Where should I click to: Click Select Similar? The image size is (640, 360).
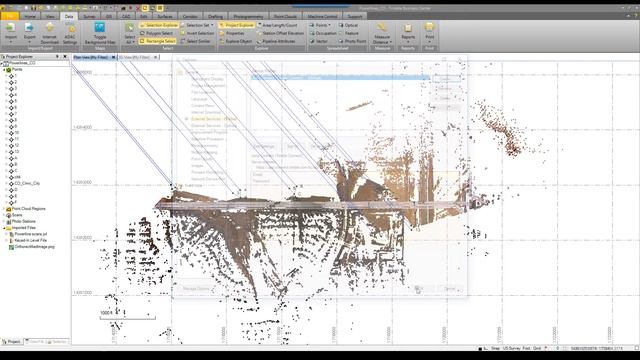pos(196,41)
